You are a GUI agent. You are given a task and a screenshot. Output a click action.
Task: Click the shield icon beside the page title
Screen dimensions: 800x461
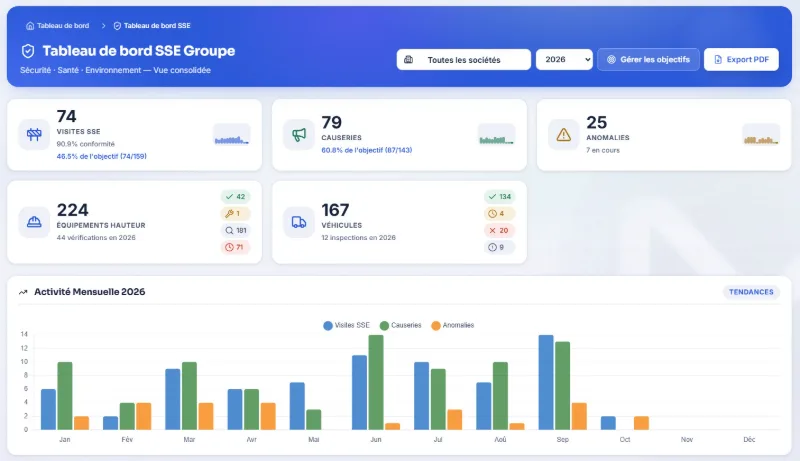[28, 51]
